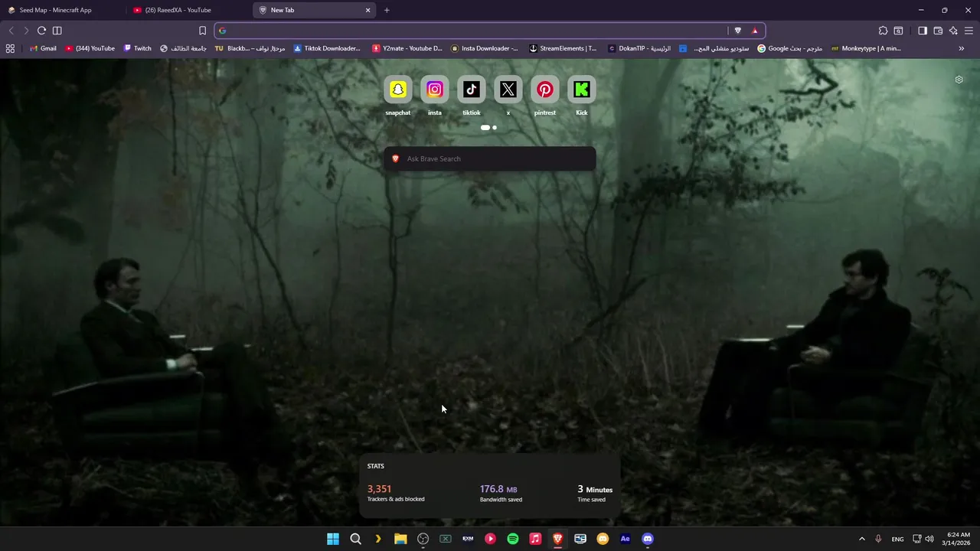Open the split view button

[57, 31]
